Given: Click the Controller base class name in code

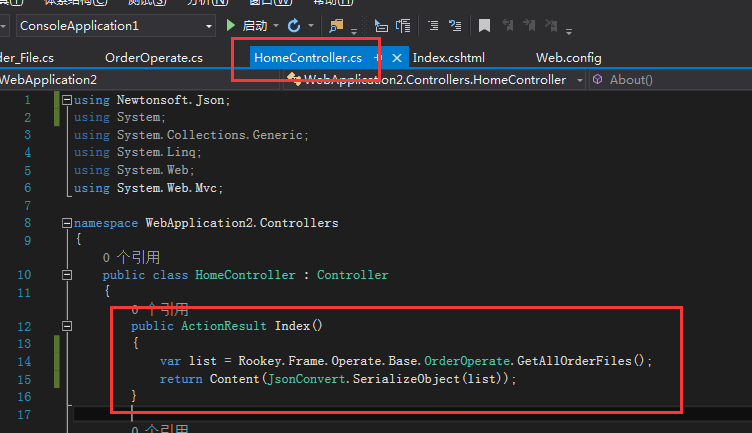Looking at the screenshot, I should (x=352, y=275).
